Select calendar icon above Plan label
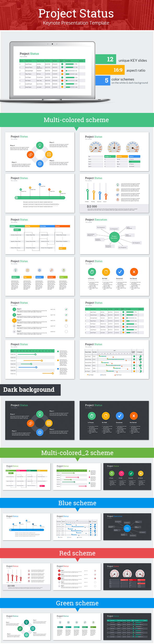 tap(27, 270)
